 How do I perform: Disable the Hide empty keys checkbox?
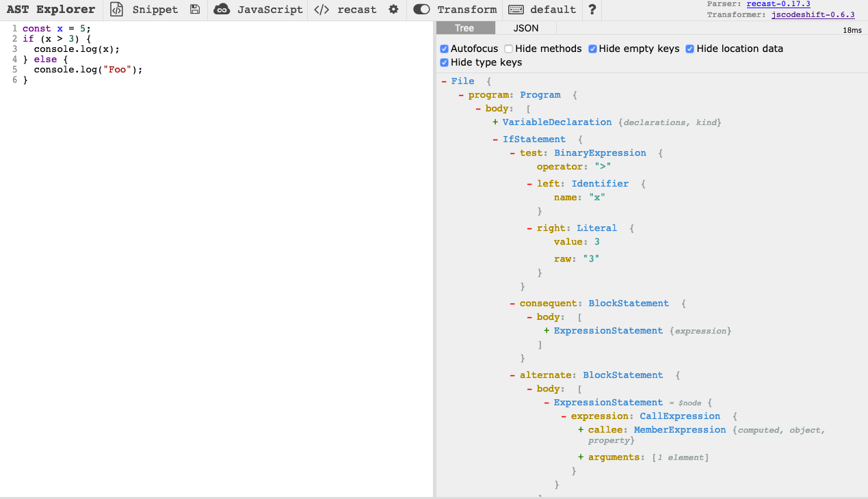coord(592,49)
